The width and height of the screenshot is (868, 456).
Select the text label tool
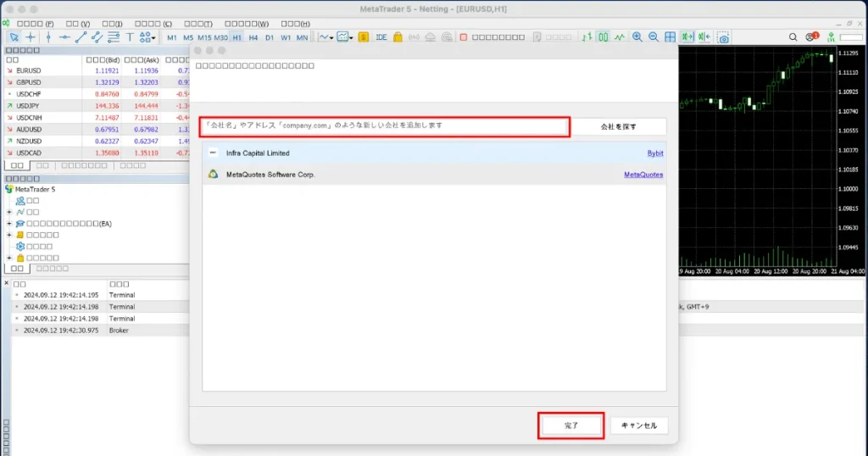[x=130, y=37]
